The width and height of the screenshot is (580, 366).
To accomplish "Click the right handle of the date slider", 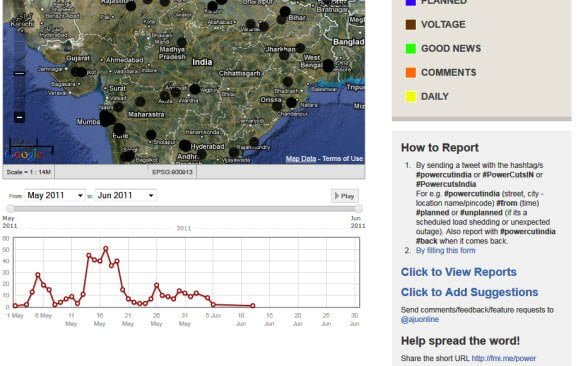I will [358, 209].
